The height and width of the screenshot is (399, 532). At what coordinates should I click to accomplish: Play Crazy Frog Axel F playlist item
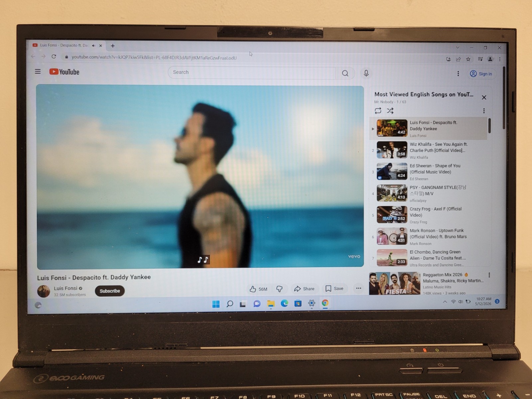(429, 215)
